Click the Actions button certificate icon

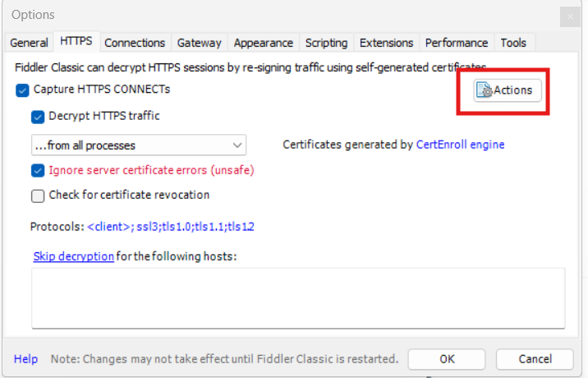485,90
